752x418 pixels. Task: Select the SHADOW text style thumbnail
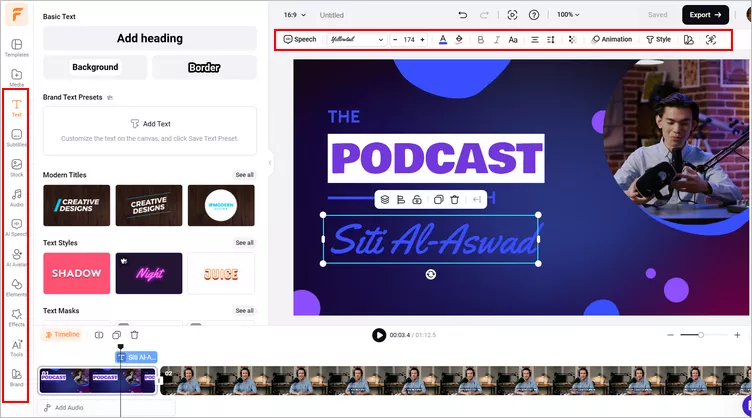[x=77, y=273]
